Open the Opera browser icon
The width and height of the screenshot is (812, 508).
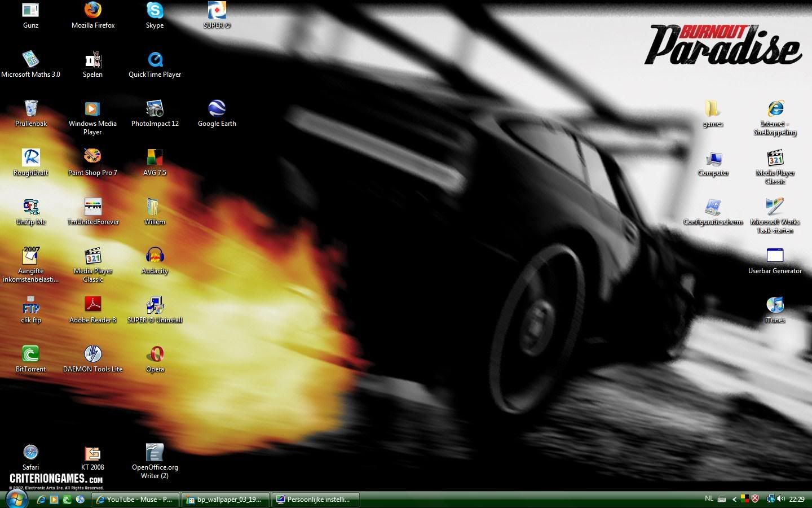point(155,359)
